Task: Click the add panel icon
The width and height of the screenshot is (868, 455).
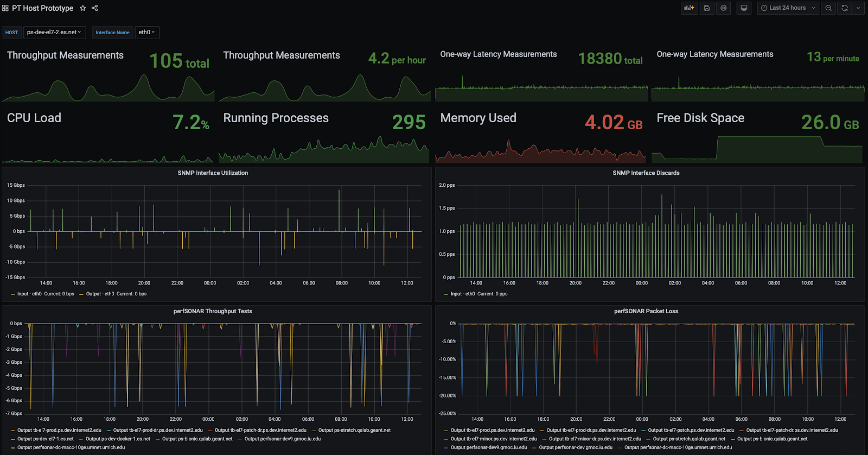Action: click(689, 8)
